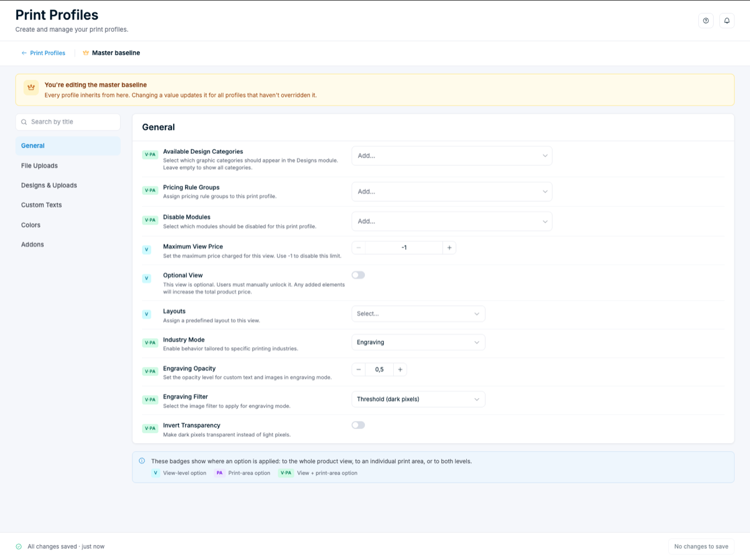Click the V·PA badge beside Invert Transparency

tap(150, 428)
